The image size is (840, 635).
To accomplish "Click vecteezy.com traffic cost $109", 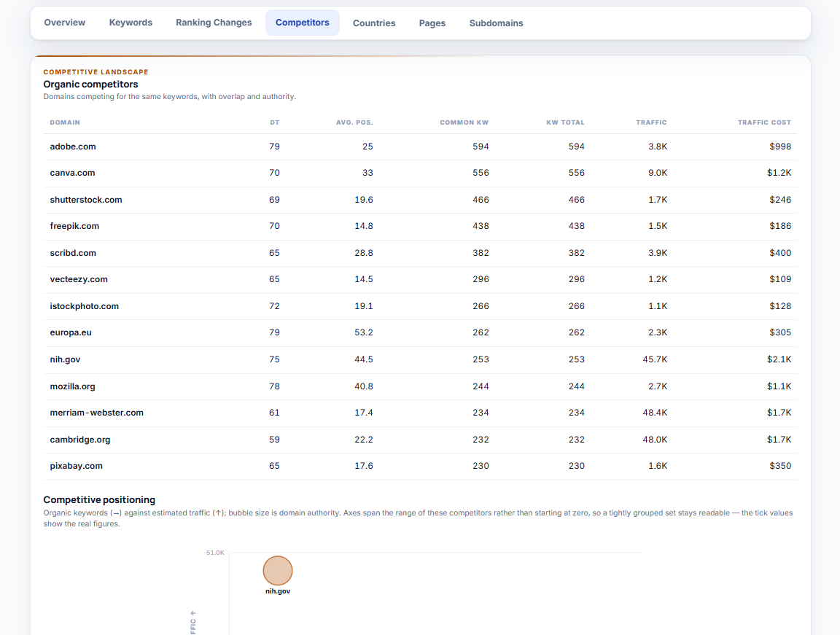I will point(780,279).
